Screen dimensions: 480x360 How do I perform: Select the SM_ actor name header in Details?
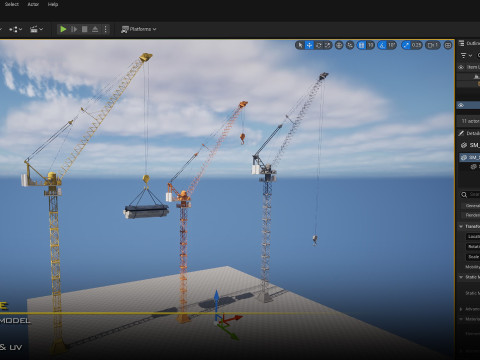point(471,145)
